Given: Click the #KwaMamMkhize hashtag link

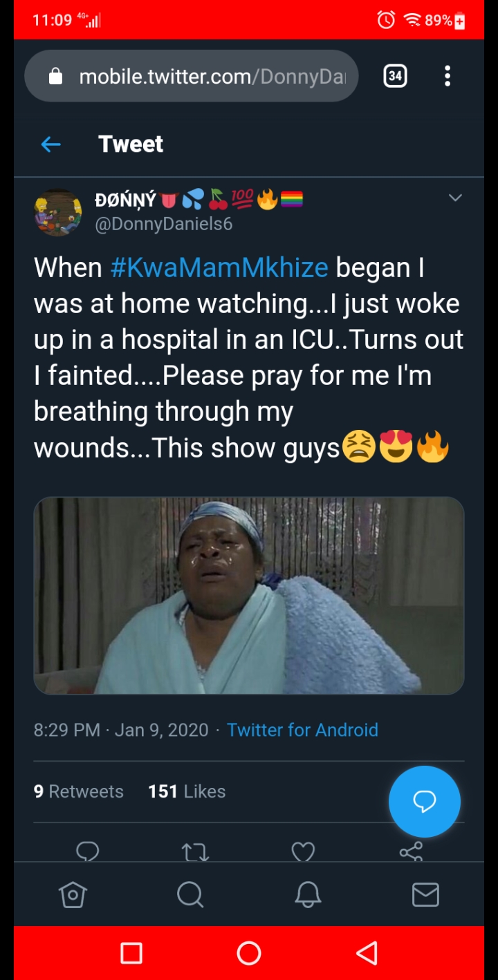Looking at the screenshot, I should (219, 267).
